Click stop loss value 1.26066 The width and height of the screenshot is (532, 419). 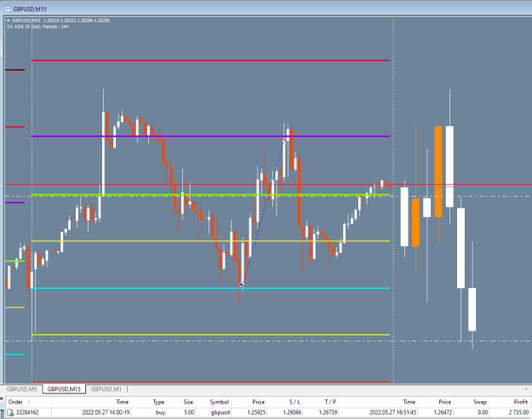pos(292,412)
